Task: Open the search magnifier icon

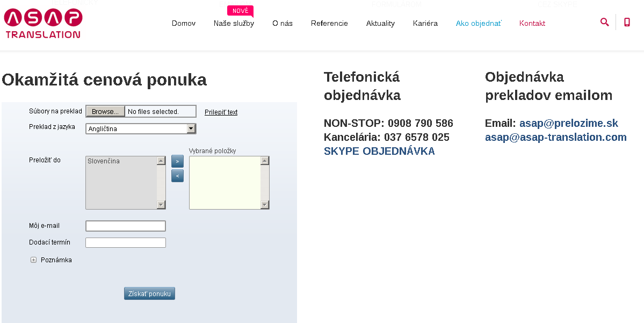Action: point(604,22)
